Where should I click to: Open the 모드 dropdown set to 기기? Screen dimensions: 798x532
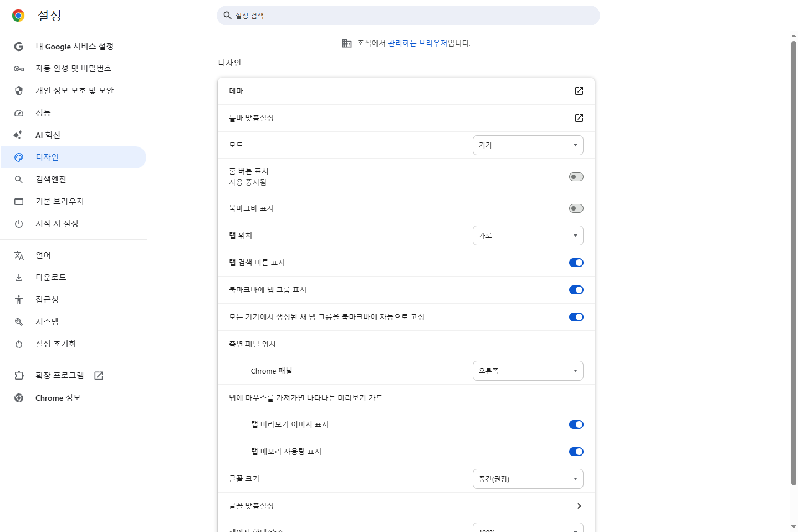pyautogui.click(x=528, y=145)
